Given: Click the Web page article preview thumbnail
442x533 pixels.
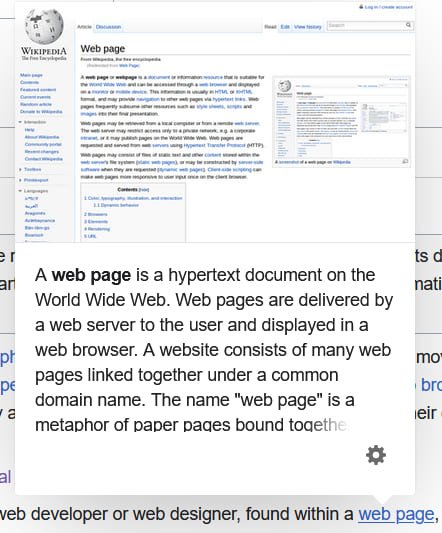Looking at the screenshot, I should [x=215, y=122].
